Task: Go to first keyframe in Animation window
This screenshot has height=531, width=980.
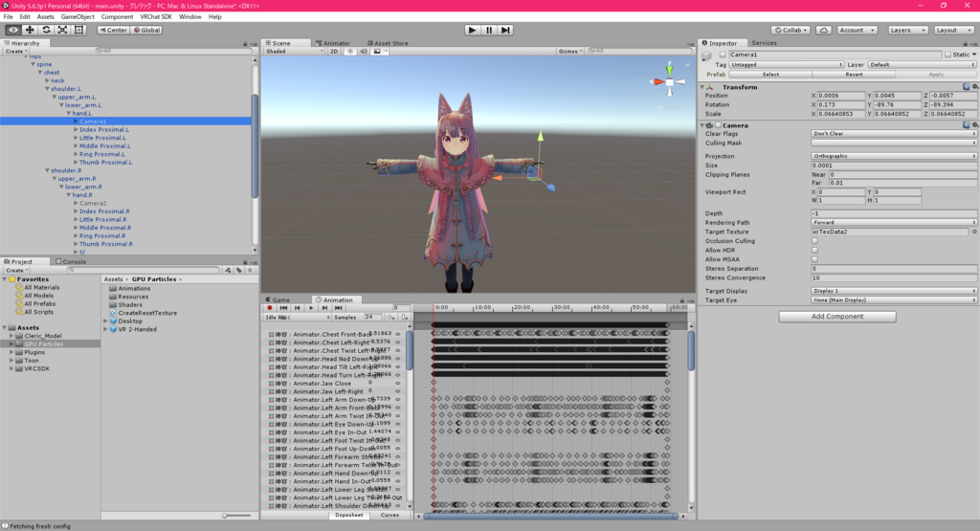Action: coord(283,308)
